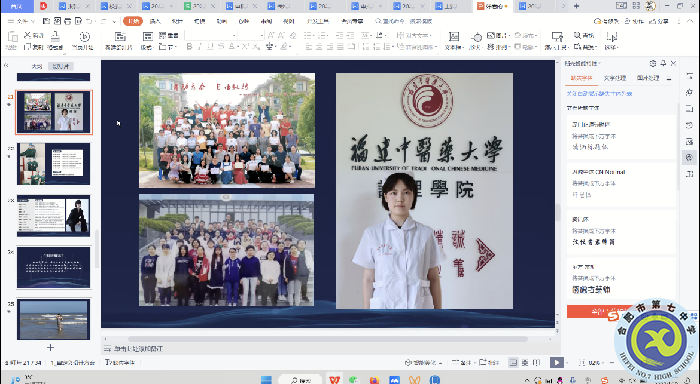Switch to the Outline tab in slide panel
Image resolution: width=700 pixels, height=384 pixels.
pos(37,66)
